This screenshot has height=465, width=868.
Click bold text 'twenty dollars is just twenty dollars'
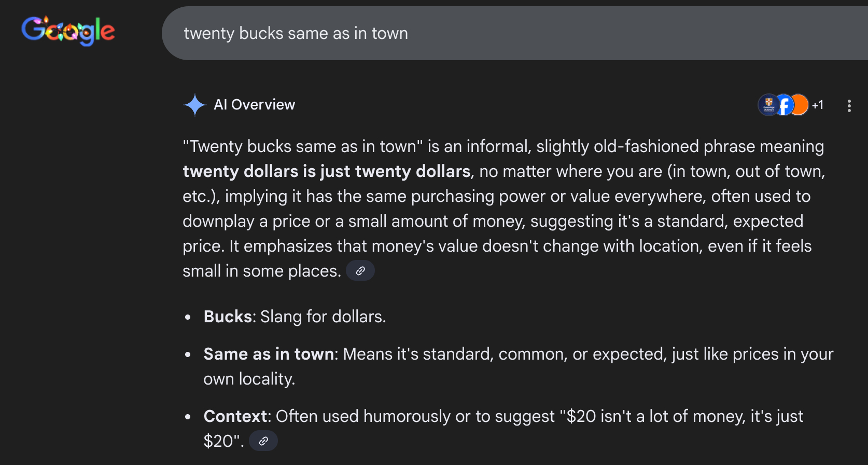[327, 171]
